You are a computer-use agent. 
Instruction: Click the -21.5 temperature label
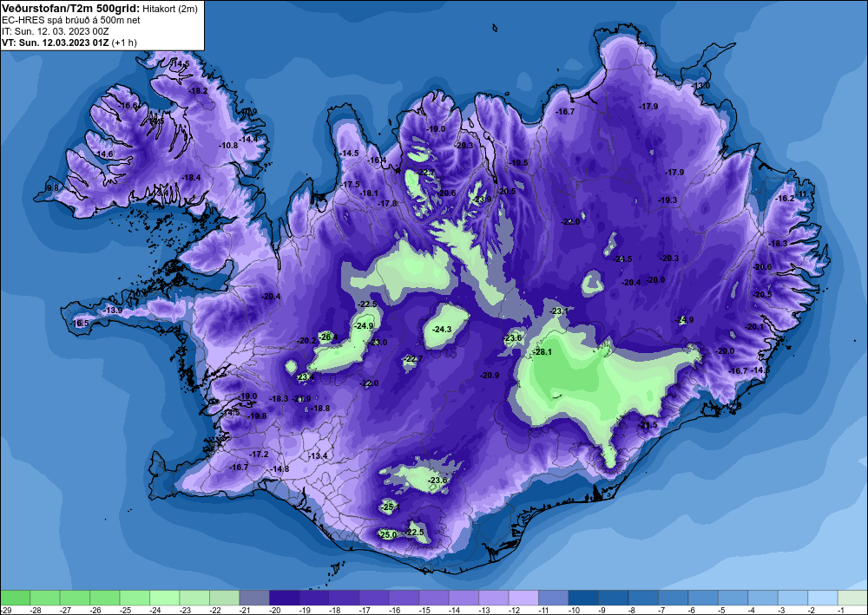coord(648,425)
